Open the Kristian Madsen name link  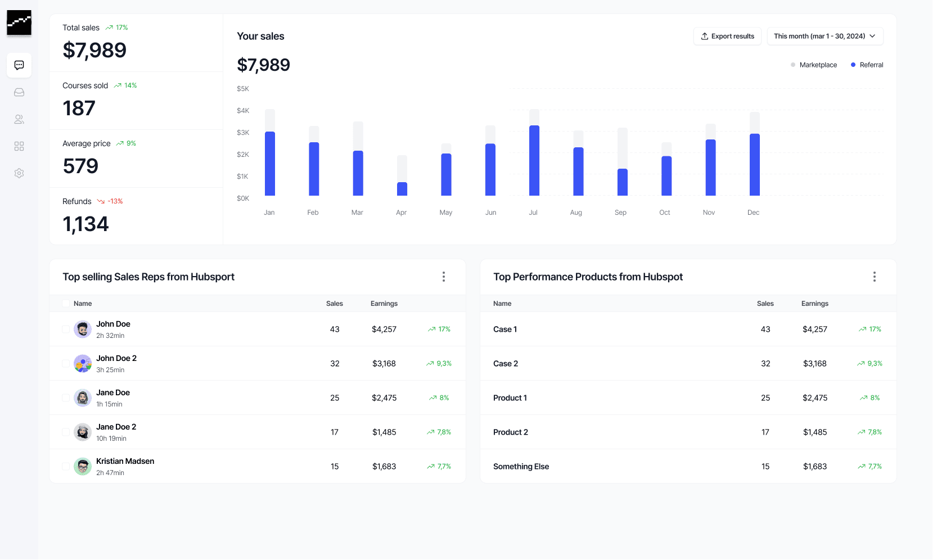125,461
